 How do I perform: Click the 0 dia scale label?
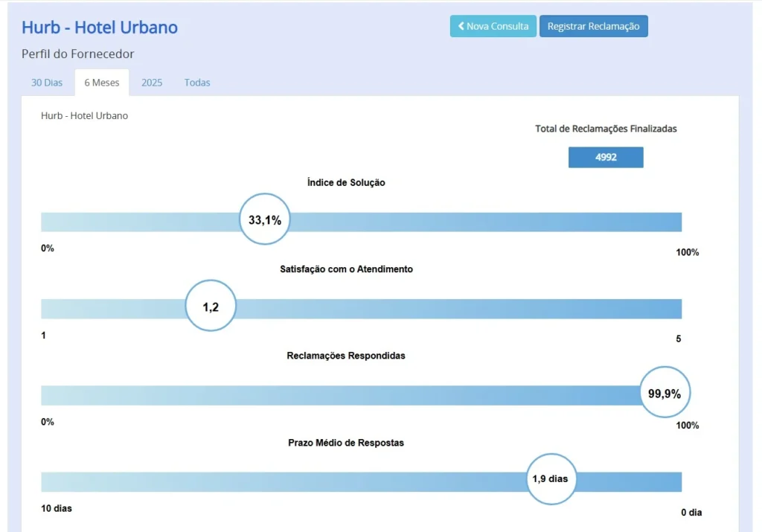[691, 513]
